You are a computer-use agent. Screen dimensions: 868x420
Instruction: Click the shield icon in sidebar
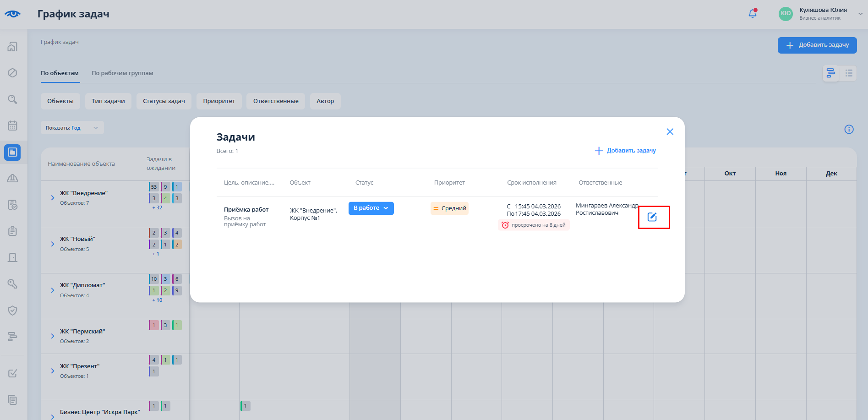point(13,311)
